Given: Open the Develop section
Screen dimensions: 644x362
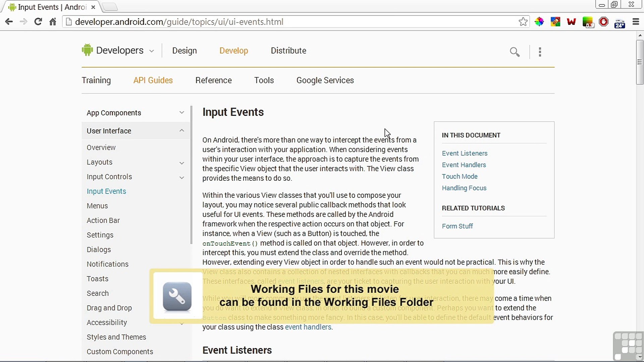Looking at the screenshot, I should click(233, 51).
